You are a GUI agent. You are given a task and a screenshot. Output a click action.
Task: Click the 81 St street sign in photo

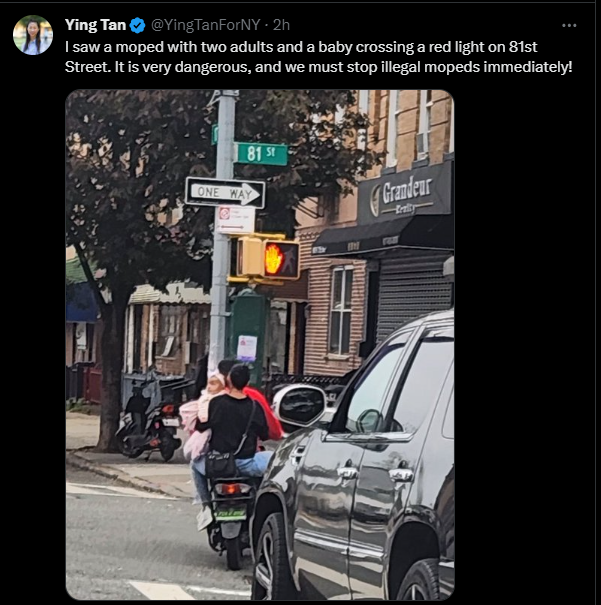262,154
